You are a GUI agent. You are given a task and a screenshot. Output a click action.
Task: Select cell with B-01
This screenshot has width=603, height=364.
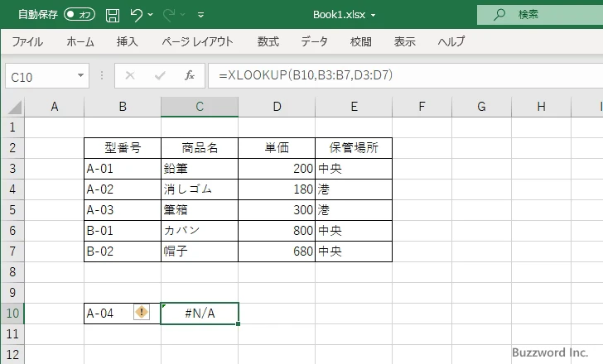(123, 231)
